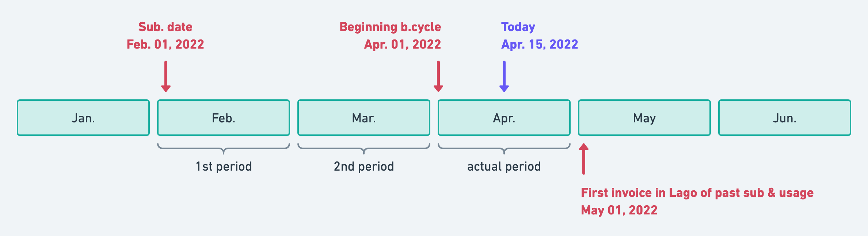Select the Jun. month block
The image size is (868, 236).
785,118
